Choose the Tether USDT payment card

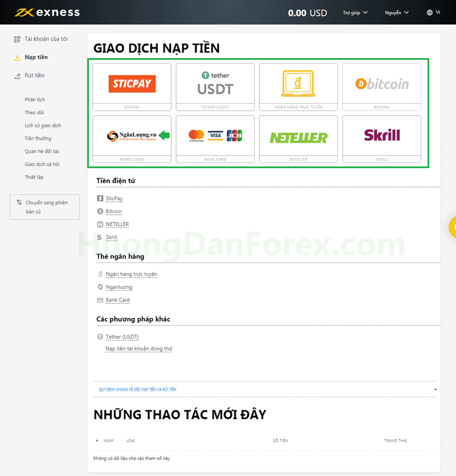click(215, 87)
